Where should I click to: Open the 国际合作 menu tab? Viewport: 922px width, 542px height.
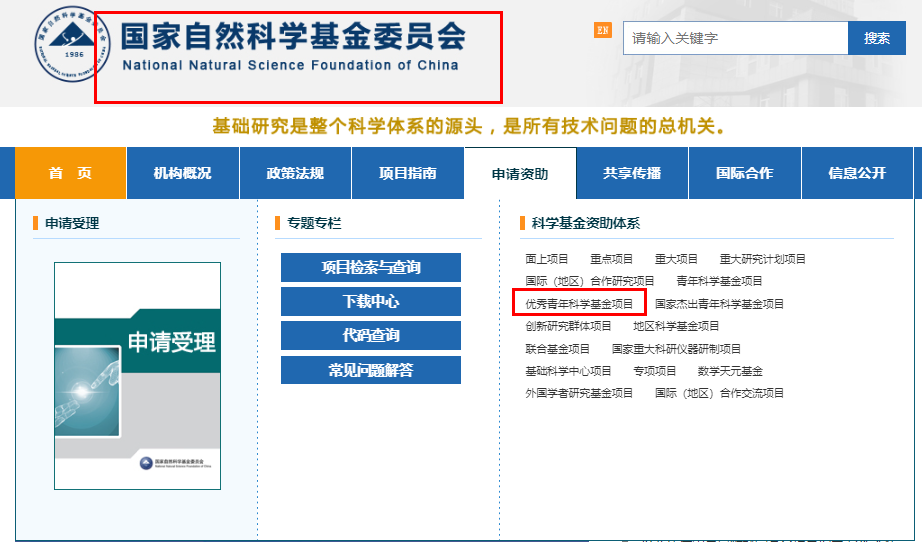(x=745, y=173)
